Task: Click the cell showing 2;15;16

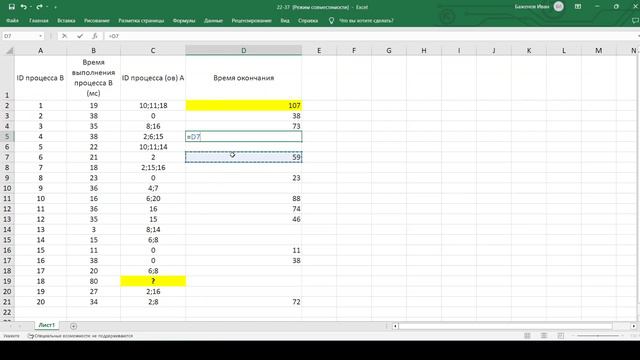Action: pyautogui.click(x=153, y=167)
